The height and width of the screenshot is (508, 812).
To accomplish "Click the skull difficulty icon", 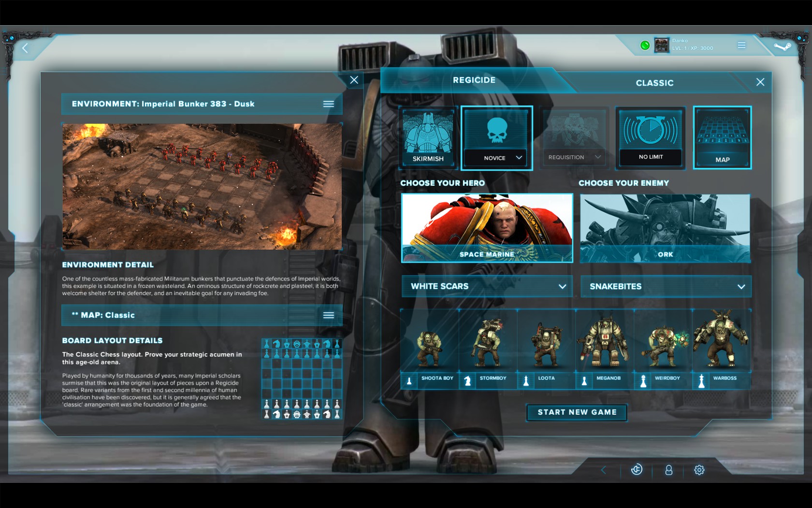I will point(496,129).
